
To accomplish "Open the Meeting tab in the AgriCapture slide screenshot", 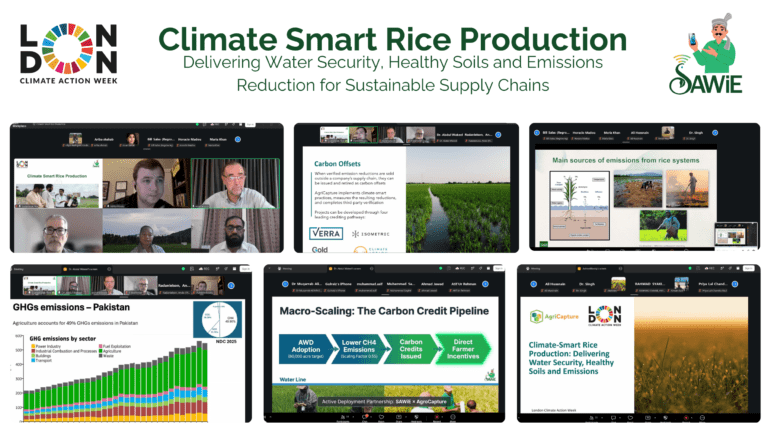I will point(535,268).
